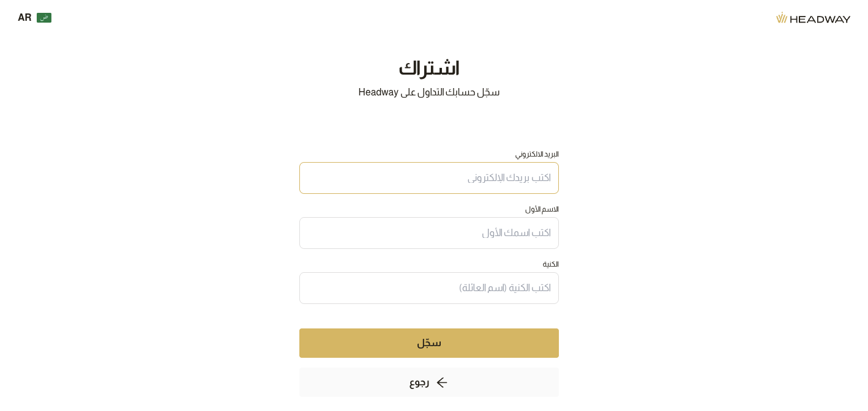Click the family name placeholder text
Screen dimensions: 868x411
tap(505, 288)
